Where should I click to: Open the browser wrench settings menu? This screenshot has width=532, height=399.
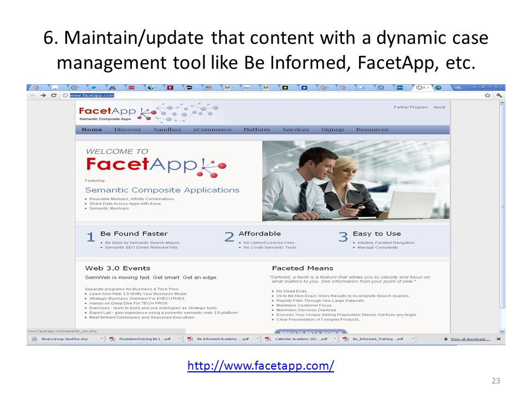coord(499,95)
